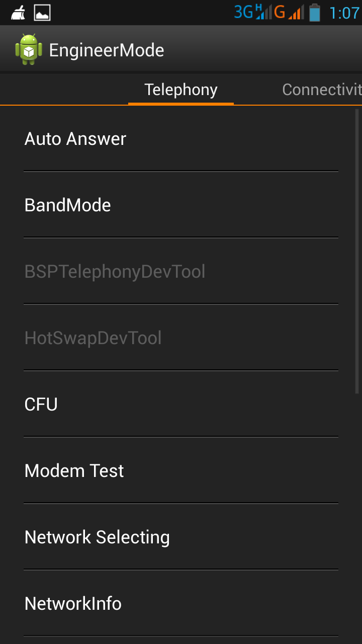Tap the picture notification icon in status bar
This screenshot has width=362, height=644.
pos(42,13)
